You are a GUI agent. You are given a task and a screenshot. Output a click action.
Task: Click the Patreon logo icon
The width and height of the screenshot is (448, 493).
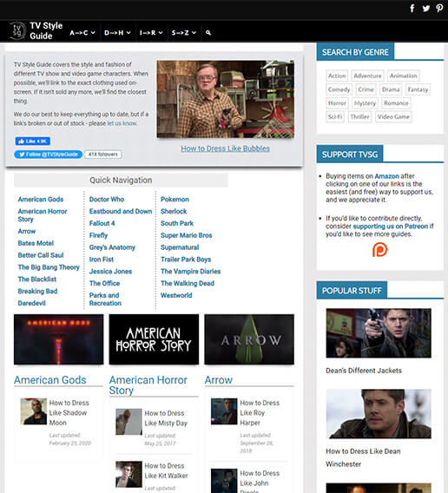point(380,250)
